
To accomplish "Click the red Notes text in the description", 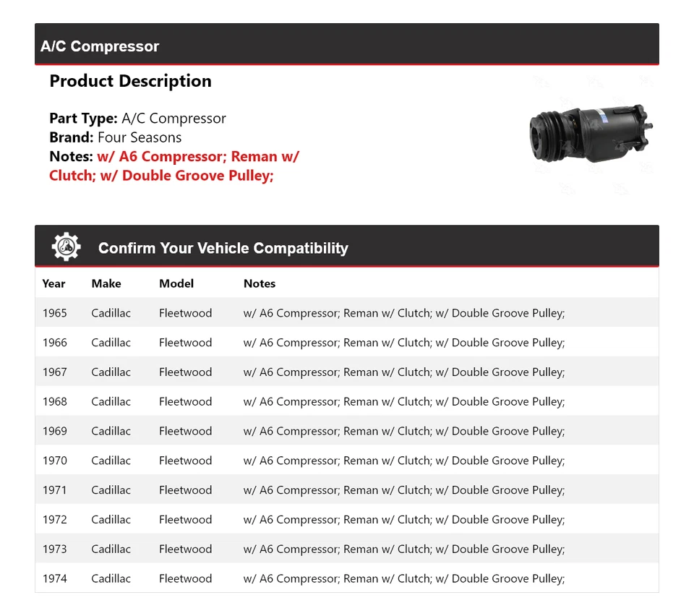I will tap(173, 166).
